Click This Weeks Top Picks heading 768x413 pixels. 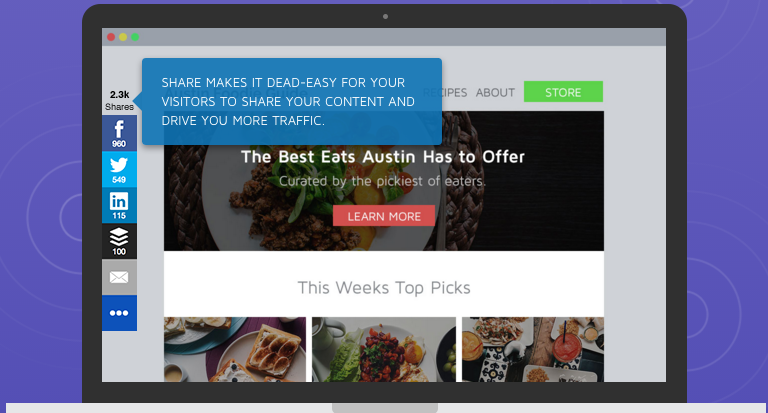384,288
